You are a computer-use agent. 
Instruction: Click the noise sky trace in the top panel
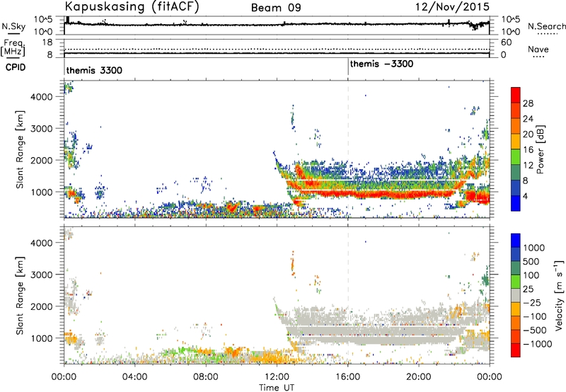click(x=277, y=25)
